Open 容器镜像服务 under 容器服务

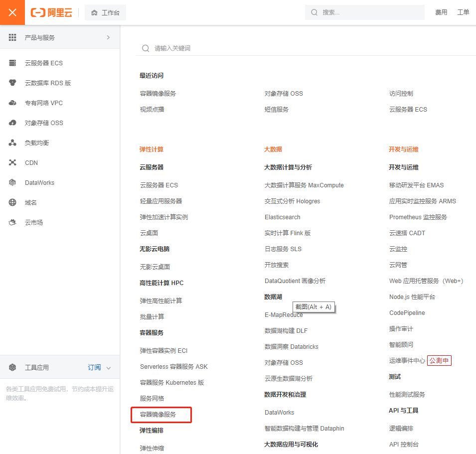[158, 415]
